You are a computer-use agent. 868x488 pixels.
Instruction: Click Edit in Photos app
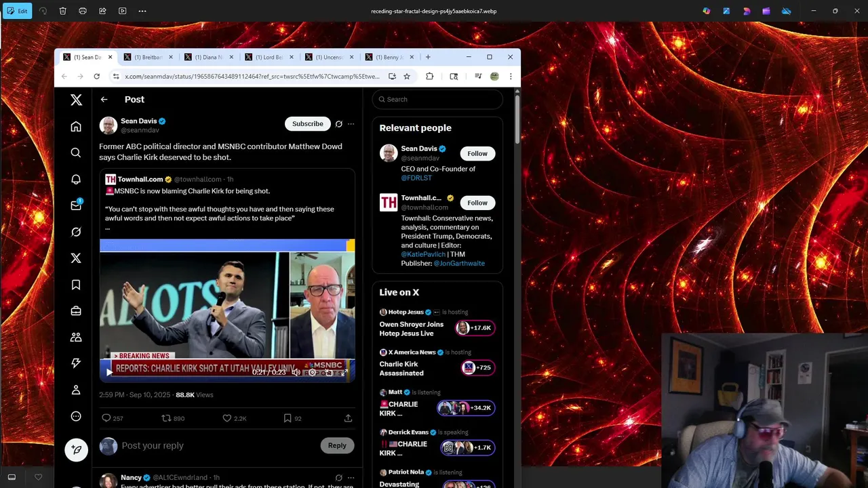click(x=18, y=11)
